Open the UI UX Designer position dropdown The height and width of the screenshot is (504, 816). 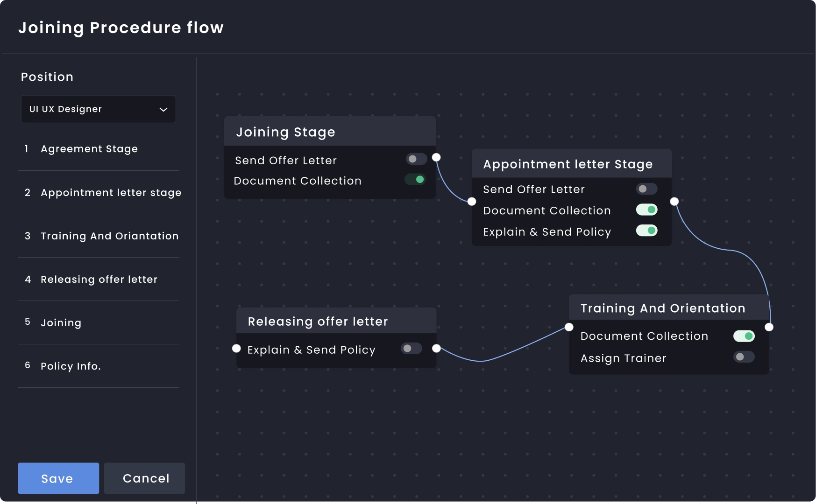[98, 109]
